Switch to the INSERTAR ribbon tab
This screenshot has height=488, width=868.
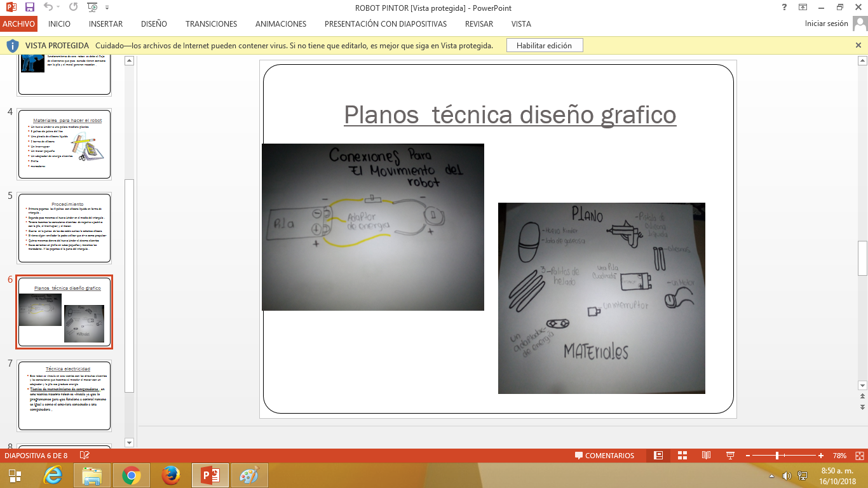(x=105, y=24)
